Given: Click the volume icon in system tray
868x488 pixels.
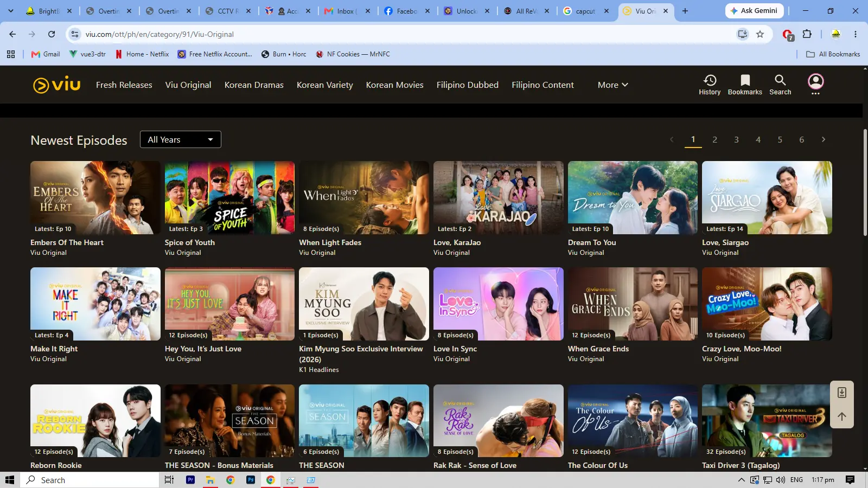Looking at the screenshot, I should pos(781,480).
